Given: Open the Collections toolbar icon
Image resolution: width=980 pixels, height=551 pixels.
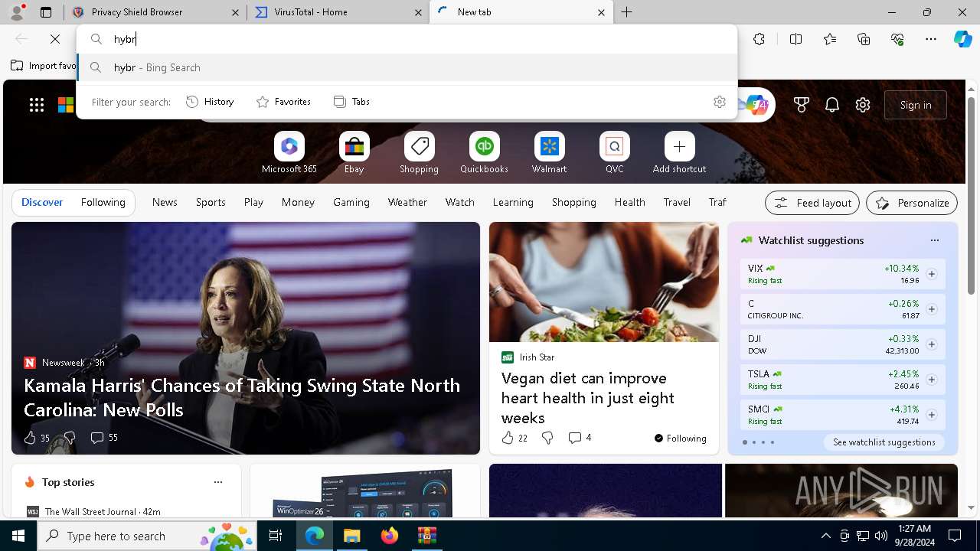Looking at the screenshot, I should tap(864, 39).
